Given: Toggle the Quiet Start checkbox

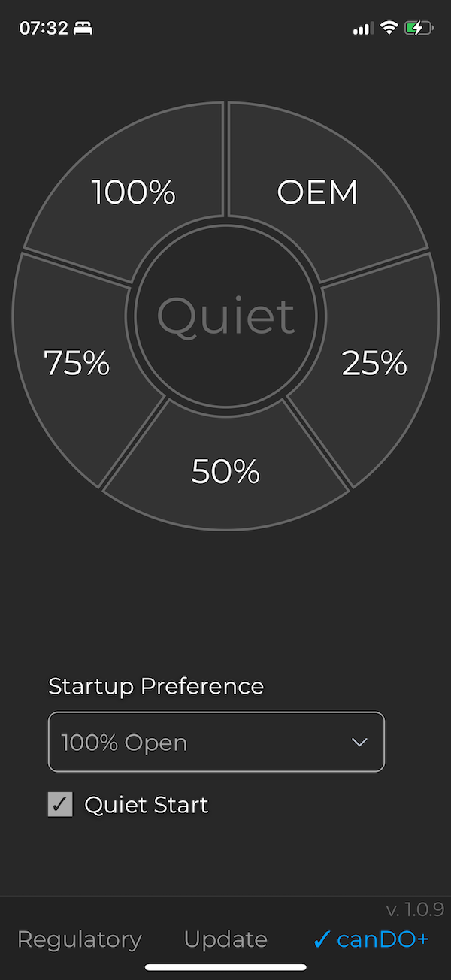Looking at the screenshot, I should 60,804.
